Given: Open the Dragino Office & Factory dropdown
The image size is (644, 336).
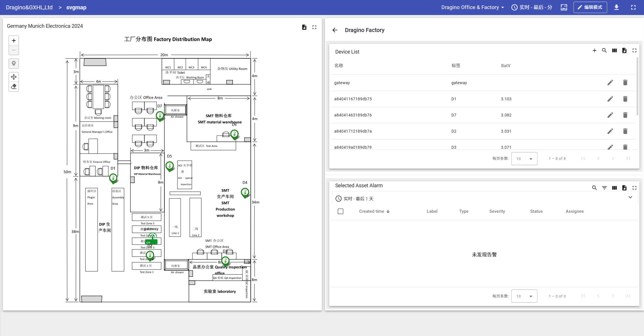Looking at the screenshot, I should tap(473, 7).
